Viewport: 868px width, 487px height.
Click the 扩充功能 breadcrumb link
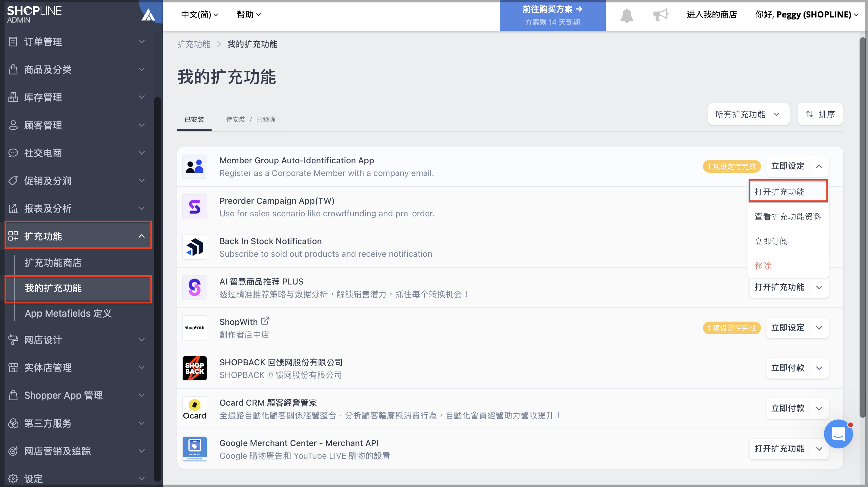194,44
